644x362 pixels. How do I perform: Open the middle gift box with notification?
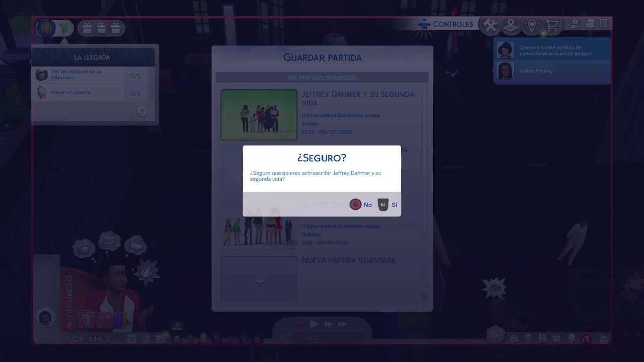click(101, 28)
